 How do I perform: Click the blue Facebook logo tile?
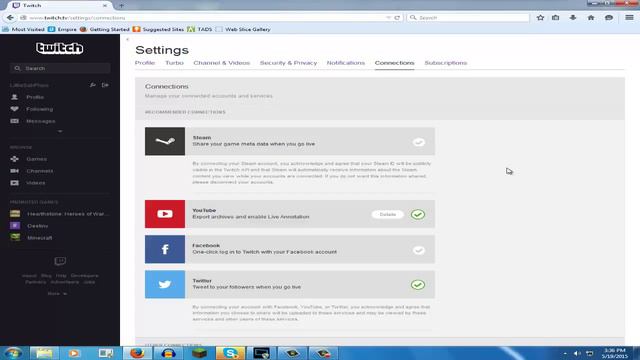click(x=165, y=249)
